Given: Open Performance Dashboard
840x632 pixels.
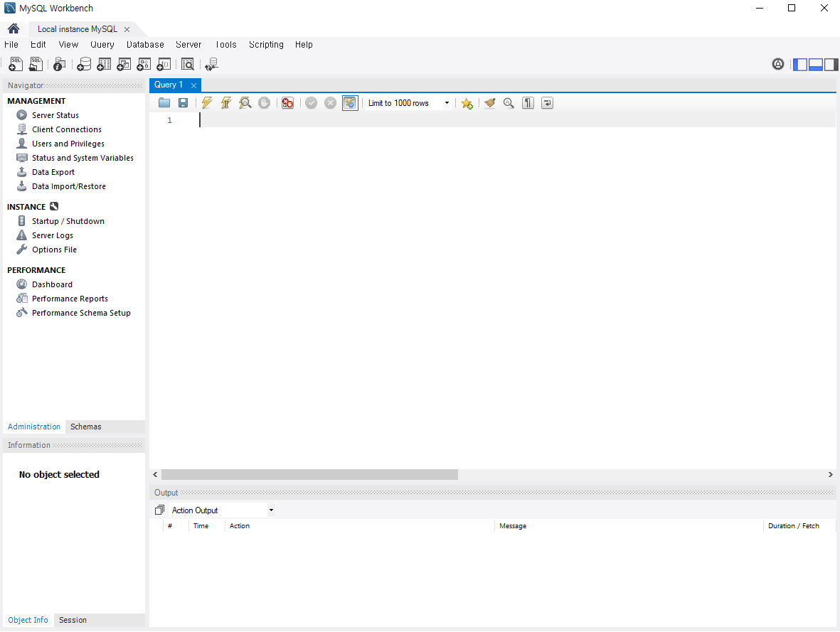Looking at the screenshot, I should (x=52, y=284).
